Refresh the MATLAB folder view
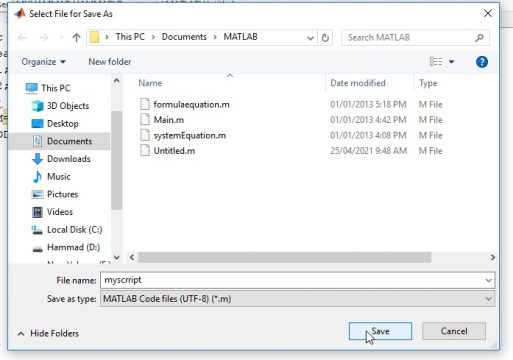This screenshot has width=513, height=360. click(x=325, y=38)
